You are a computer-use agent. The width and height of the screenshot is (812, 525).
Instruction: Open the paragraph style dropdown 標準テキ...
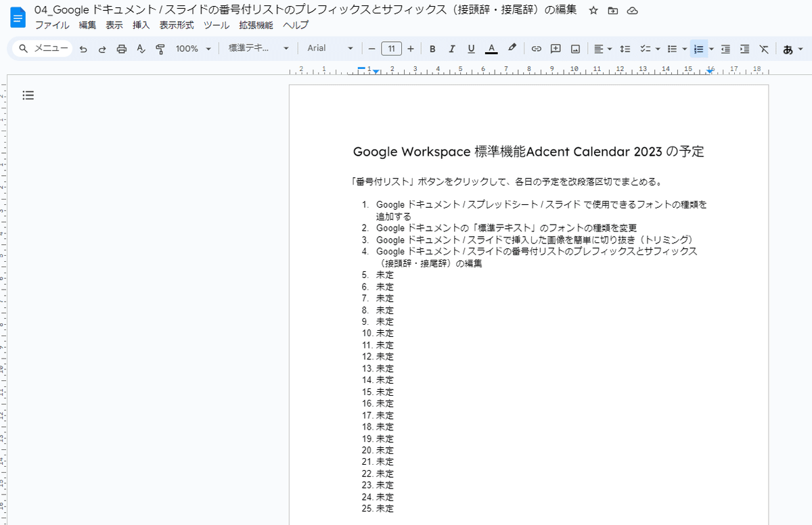[x=258, y=49]
